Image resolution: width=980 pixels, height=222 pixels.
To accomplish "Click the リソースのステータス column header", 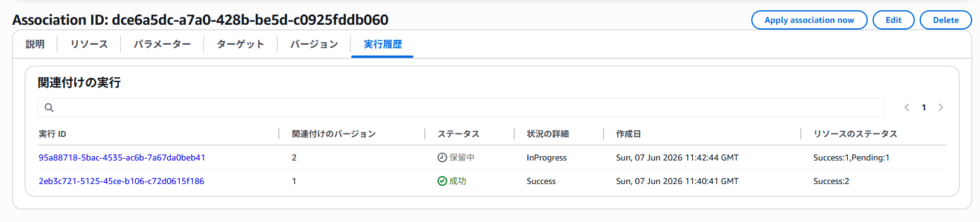I will tap(855, 134).
